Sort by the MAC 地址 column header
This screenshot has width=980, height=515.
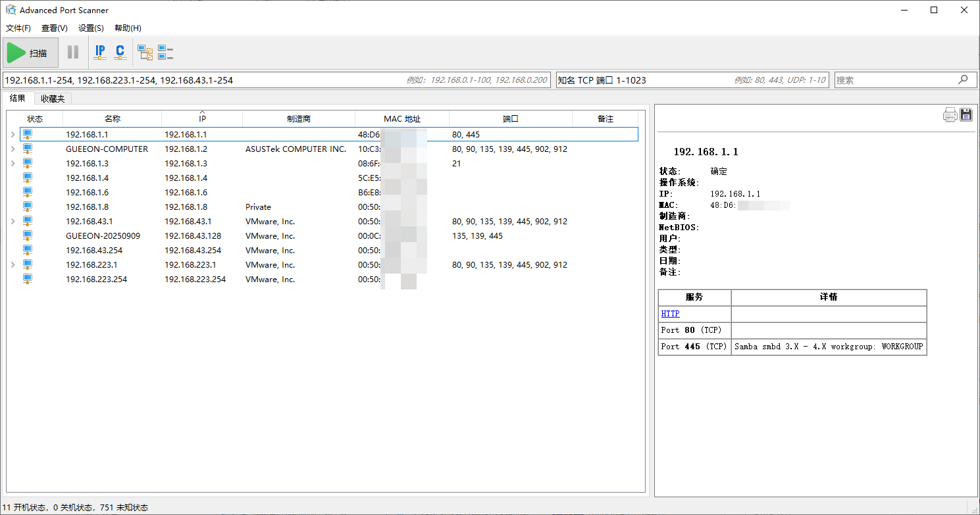click(x=401, y=119)
